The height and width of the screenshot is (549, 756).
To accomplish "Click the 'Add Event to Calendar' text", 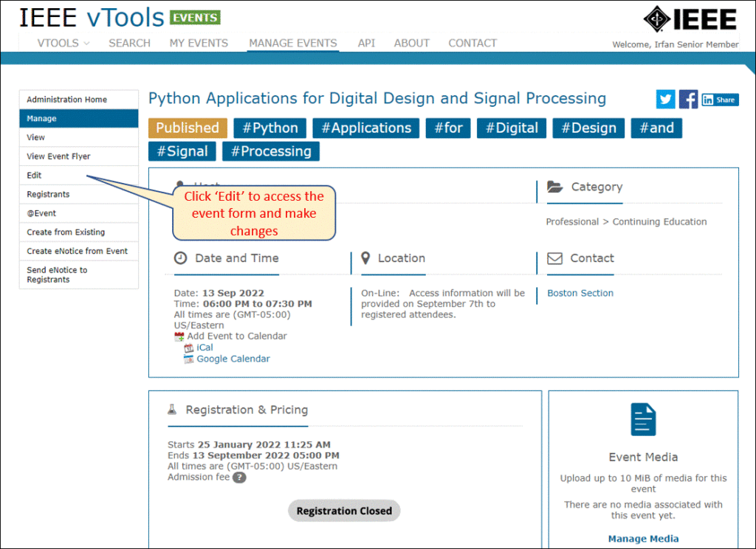I will point(237,336).
